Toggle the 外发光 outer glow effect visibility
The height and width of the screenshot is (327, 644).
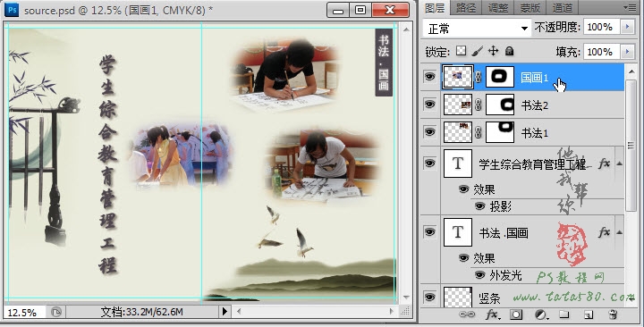point(480,275)
